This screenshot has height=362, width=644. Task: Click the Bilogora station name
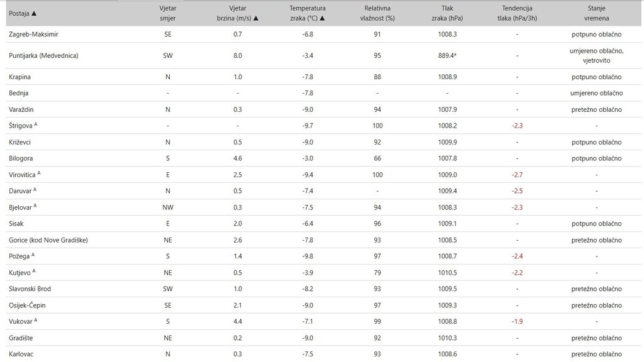[x=21, y=158]
